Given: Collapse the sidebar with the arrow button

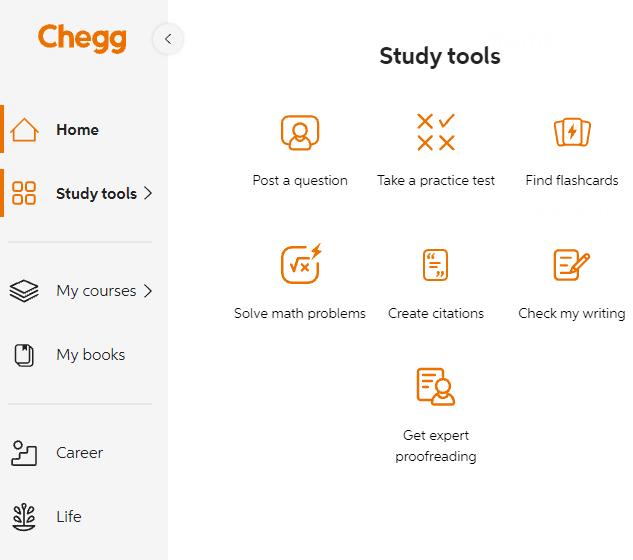Looking at the screenshot, I should [x=168, y=39].
